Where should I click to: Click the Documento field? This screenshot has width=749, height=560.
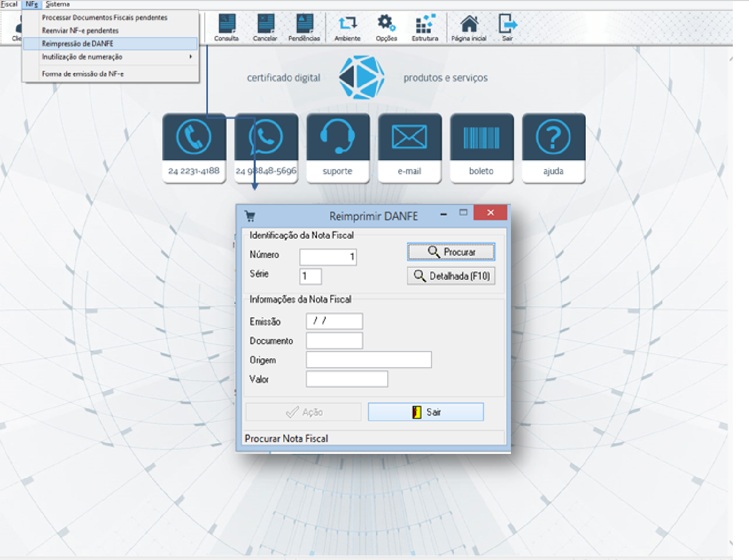coord(334,341)
